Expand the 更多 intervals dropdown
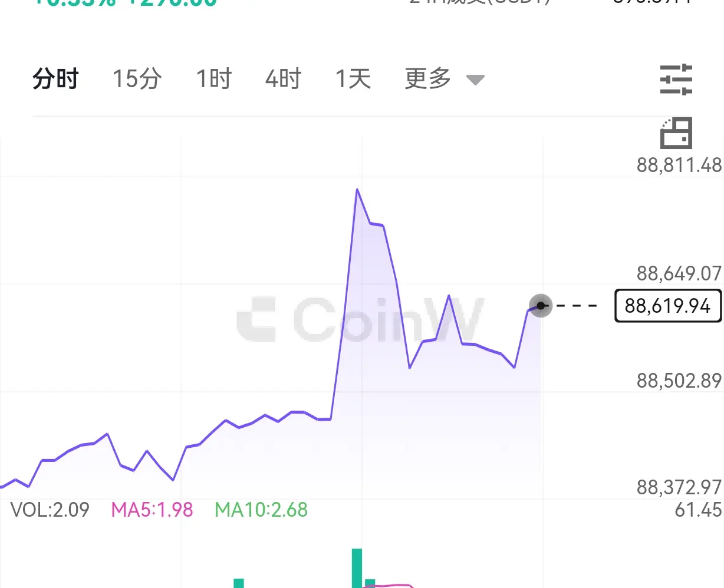The height and width of the screenshot is (588, 724). [x=428, y=78]
